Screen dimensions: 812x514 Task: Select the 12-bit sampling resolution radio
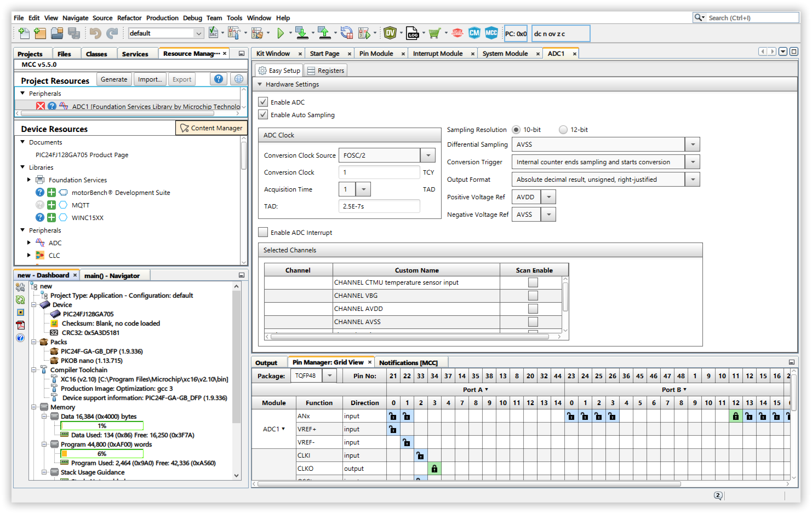point(563,130)
